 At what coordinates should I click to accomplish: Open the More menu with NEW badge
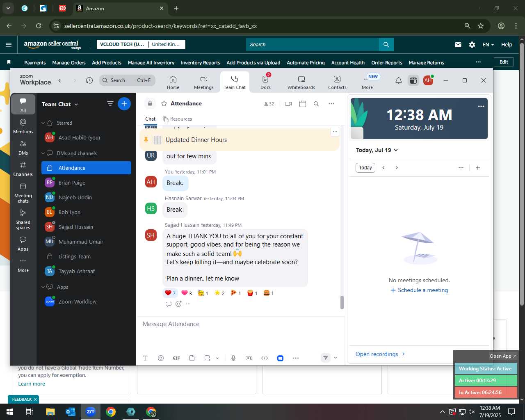pos(367,82)
